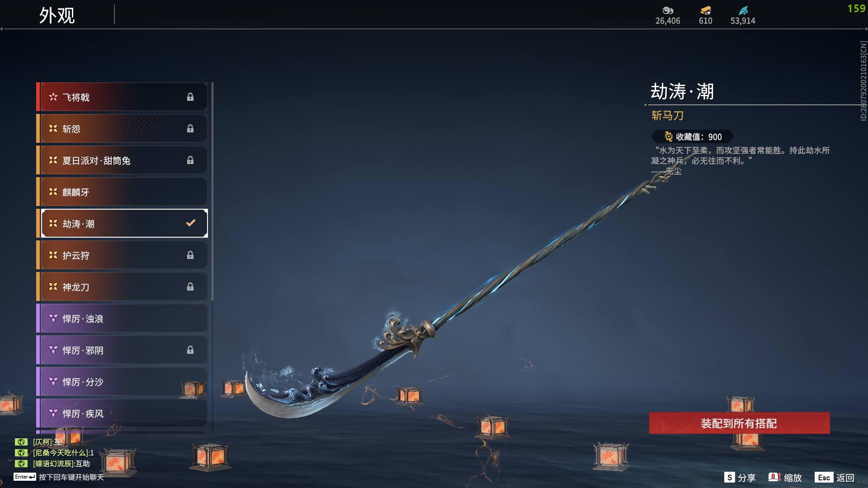868x488 pixels.
Task: Click the teal feather currency icon
Action: coord(743,10)
